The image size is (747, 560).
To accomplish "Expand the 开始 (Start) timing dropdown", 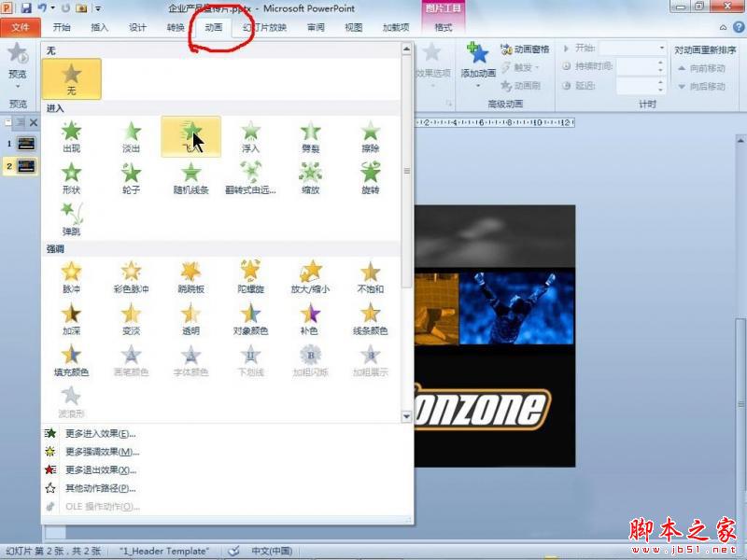I will point(661,48).
